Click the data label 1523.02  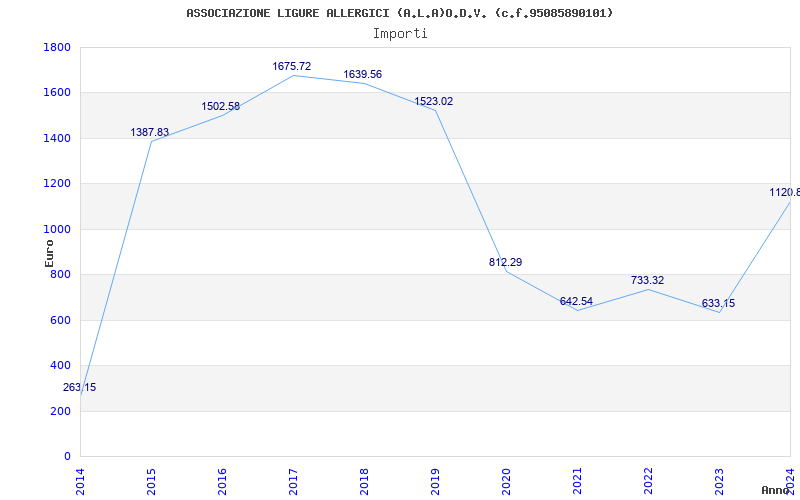point(433,101)
